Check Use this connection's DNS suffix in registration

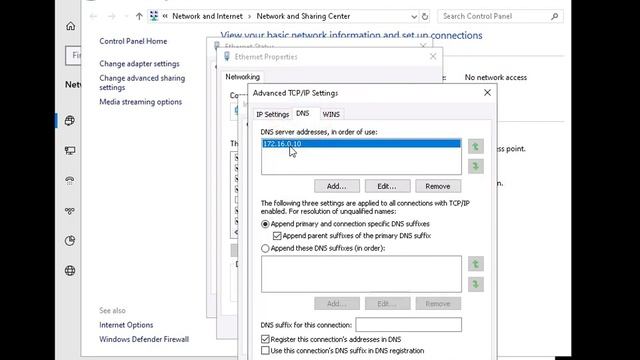pyautogui.click(x=265, y=351)
